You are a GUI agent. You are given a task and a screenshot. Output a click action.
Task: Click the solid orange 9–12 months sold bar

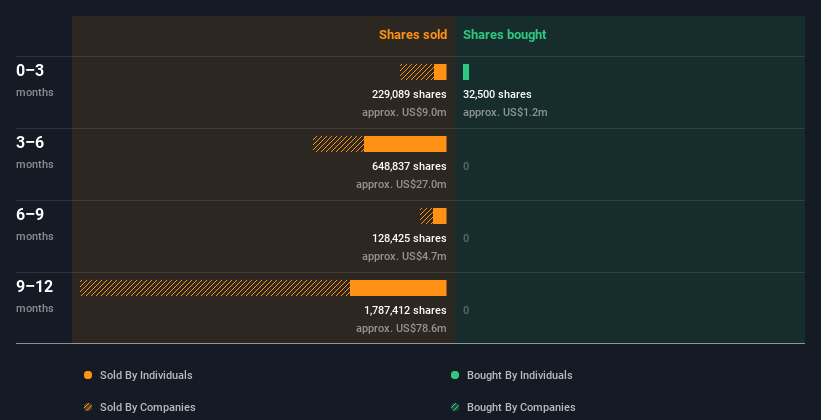point(398,288)
